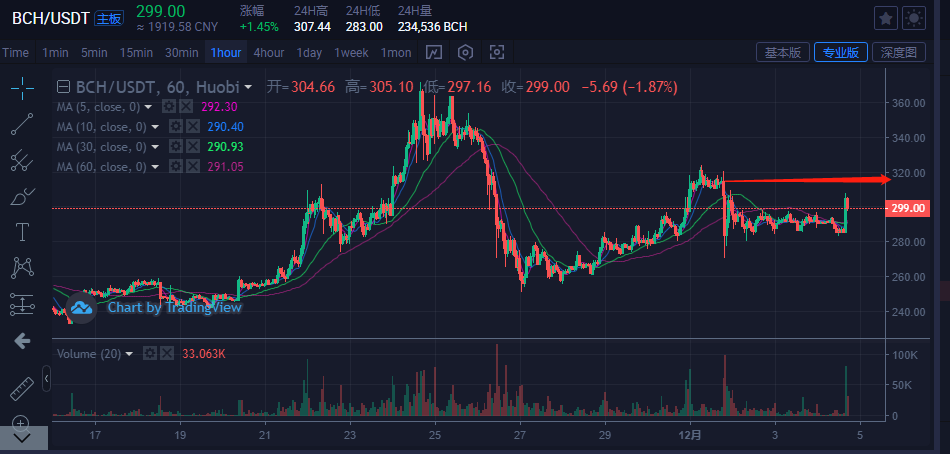Open the indicators chart icon
Image resolution: width=950 pixels, height=454 pixels.
pyautogui.click(x=434, y=53)
